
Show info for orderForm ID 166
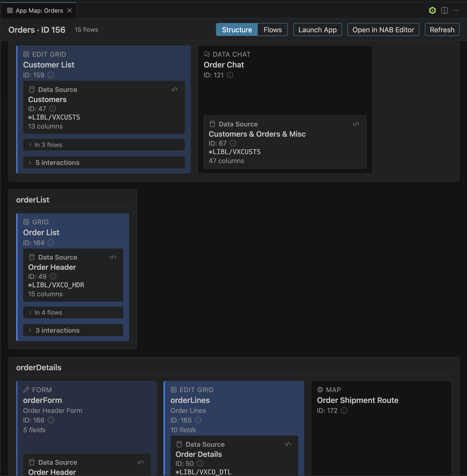pos(51,420)
